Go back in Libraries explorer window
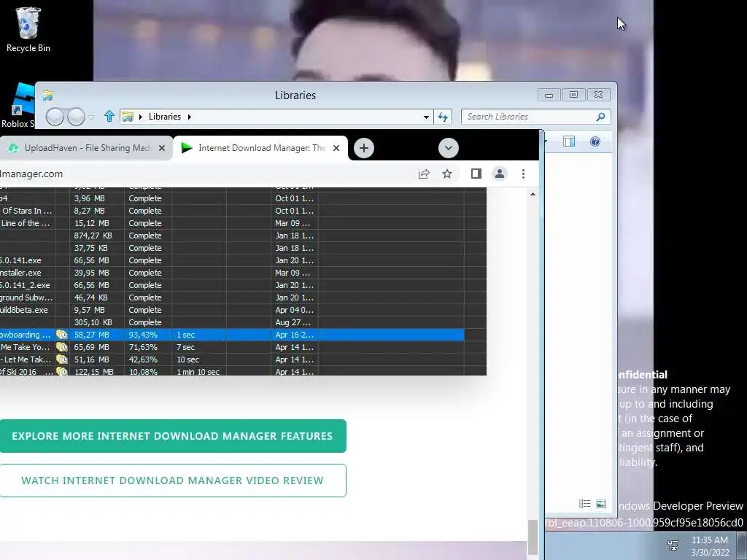The image size is (747, 560). 55,117
